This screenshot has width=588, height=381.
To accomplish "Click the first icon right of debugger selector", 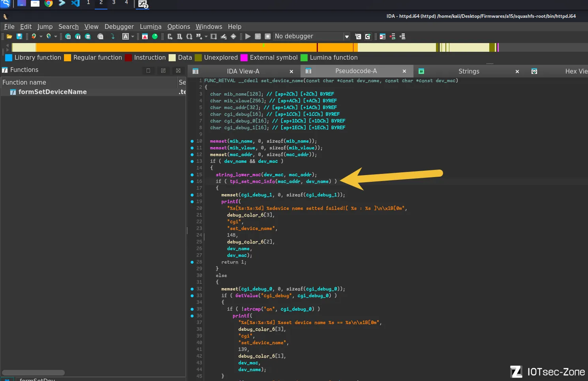I will 358,36.
